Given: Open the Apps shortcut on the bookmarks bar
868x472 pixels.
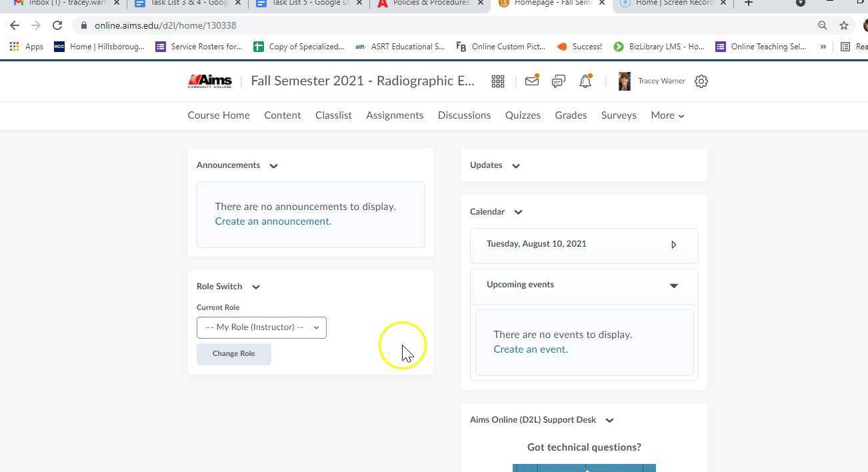Looking at the screenshot, I should [27, 47].
